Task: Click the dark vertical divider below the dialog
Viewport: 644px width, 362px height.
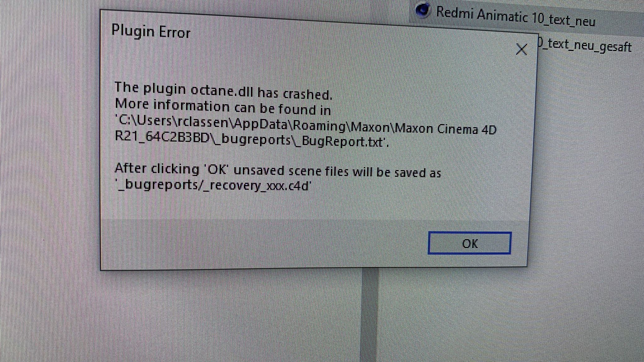Action: tap(370, 314)
